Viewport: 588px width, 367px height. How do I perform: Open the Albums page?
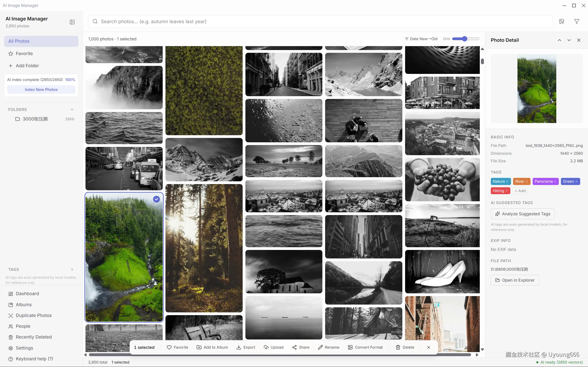tap(41, 305)
